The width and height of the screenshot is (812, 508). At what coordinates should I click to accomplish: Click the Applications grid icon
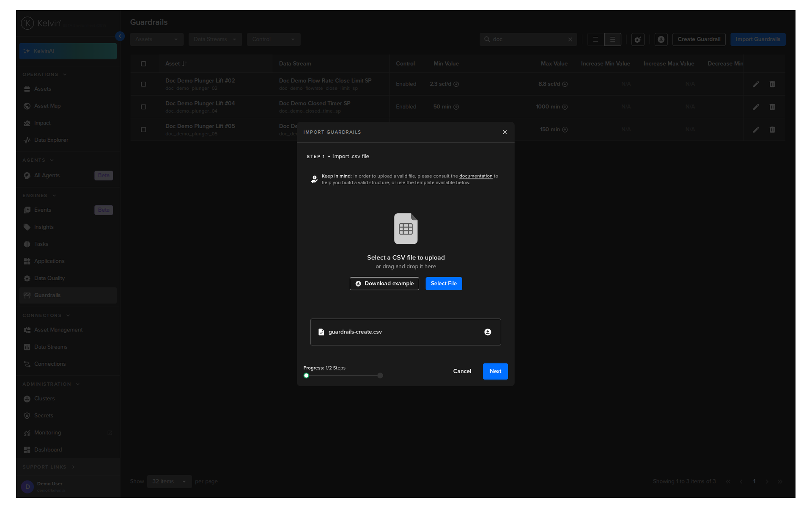27,261
